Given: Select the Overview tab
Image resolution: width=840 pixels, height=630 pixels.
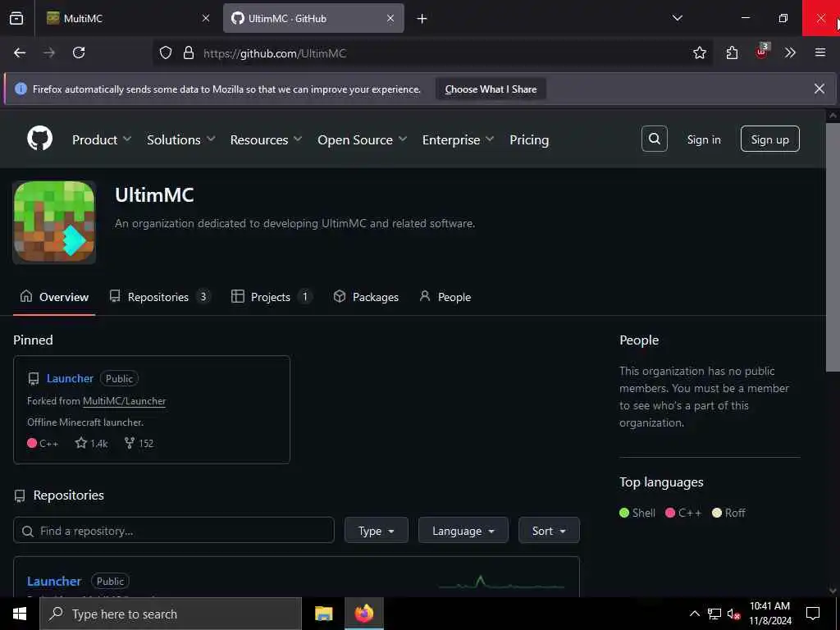Looking at the screenshot, I should [54, 297].
